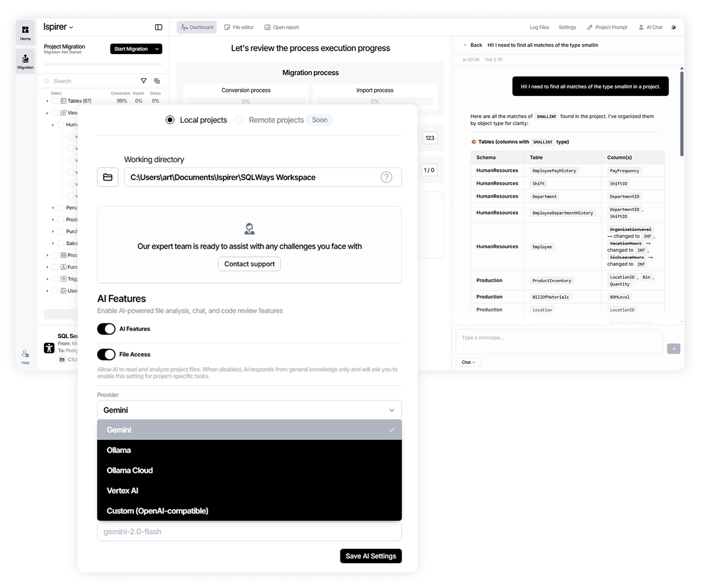The width and height of the screenshot is (701, 588).
Task: Toggle the sidebar panel layout icon
Action: [158, 27]
